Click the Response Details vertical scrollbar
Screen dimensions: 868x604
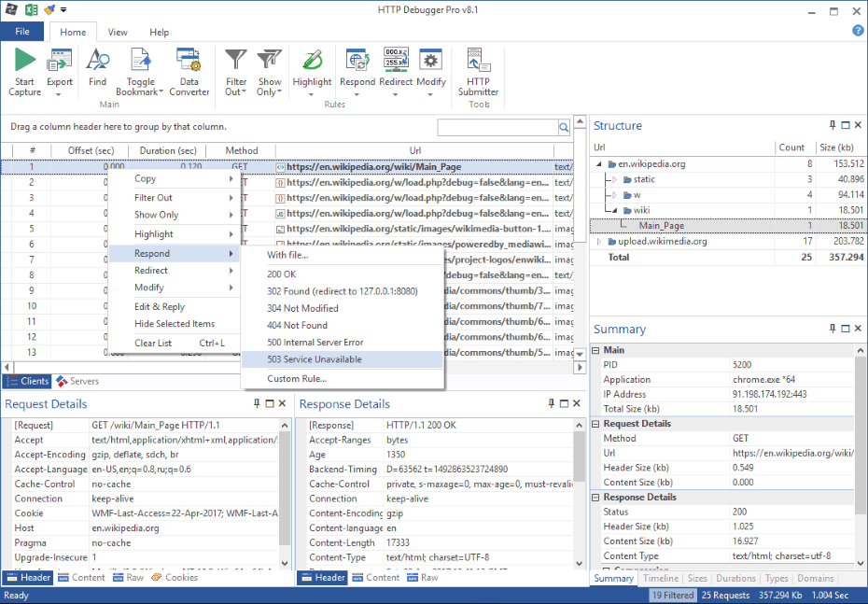pyautogui.click(x=579, y=494)
